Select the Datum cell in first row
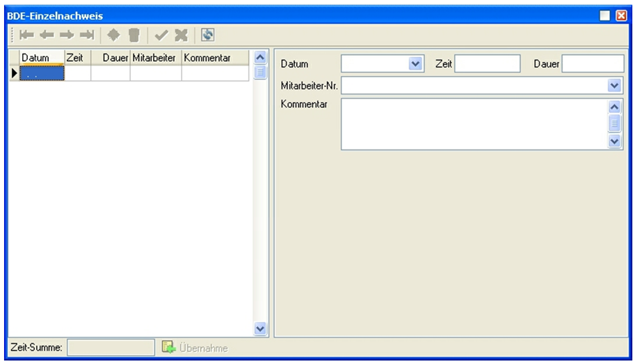 41,73
